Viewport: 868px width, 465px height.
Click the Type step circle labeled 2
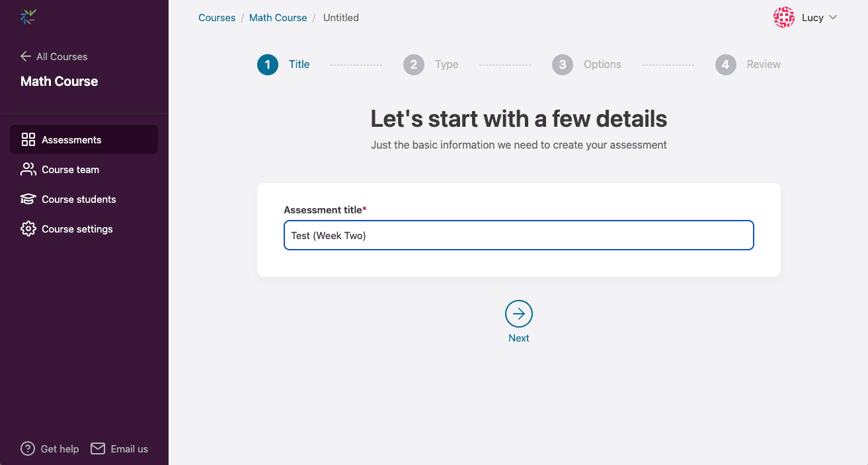(x=414, y=65)
